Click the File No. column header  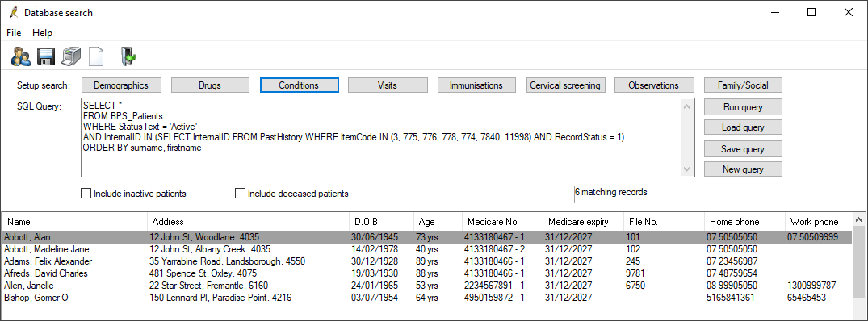pyautogui.click(x=664, y=222)
